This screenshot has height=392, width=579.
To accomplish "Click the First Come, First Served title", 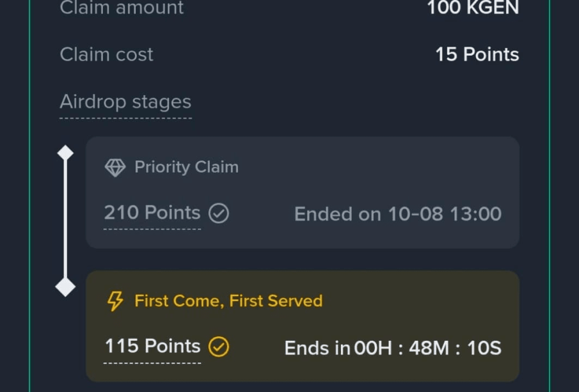I will [228, 301].
